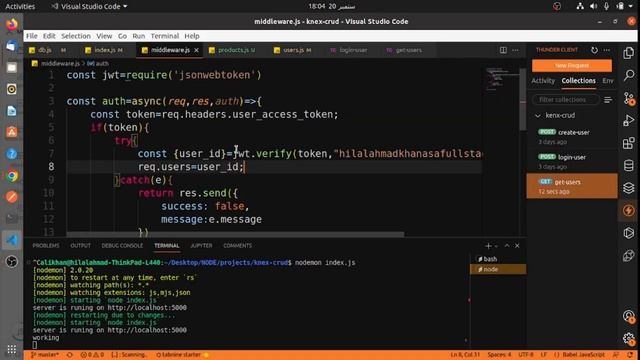Open Ubuntu Software from the dock

[x=12, y=132]
